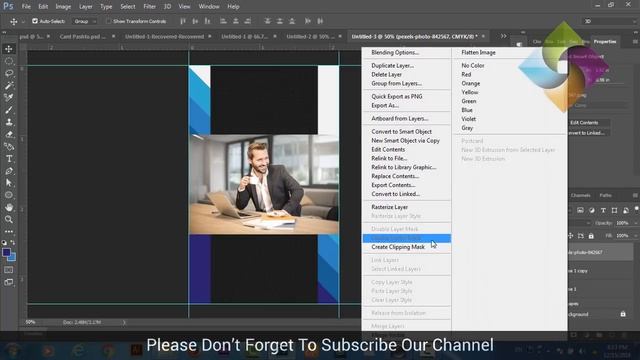
Task: Switch to the Paths panel tab
Action: coord(605,196)
